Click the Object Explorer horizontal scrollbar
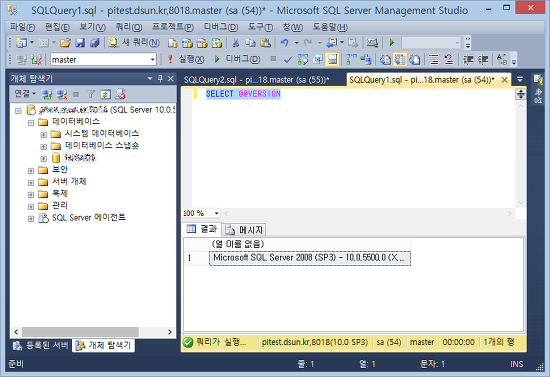Image resolution: width=550 pixels, height=377 pixels. 80,332
